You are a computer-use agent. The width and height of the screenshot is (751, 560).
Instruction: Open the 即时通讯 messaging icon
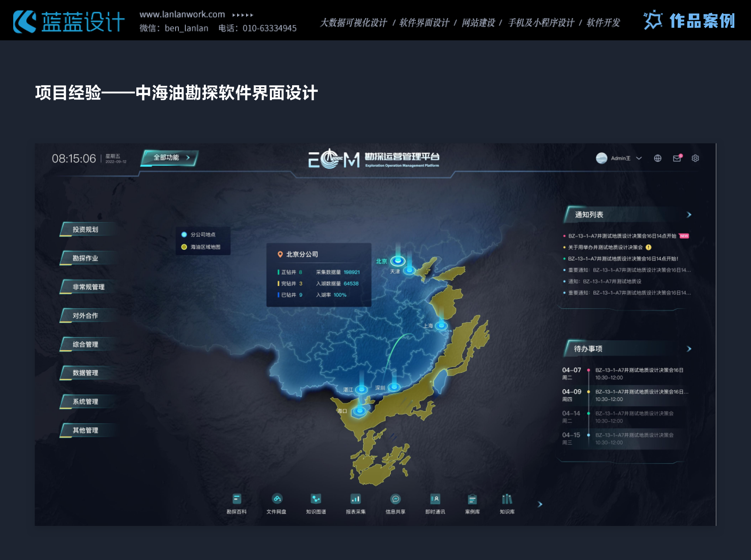tap(435, 499)
